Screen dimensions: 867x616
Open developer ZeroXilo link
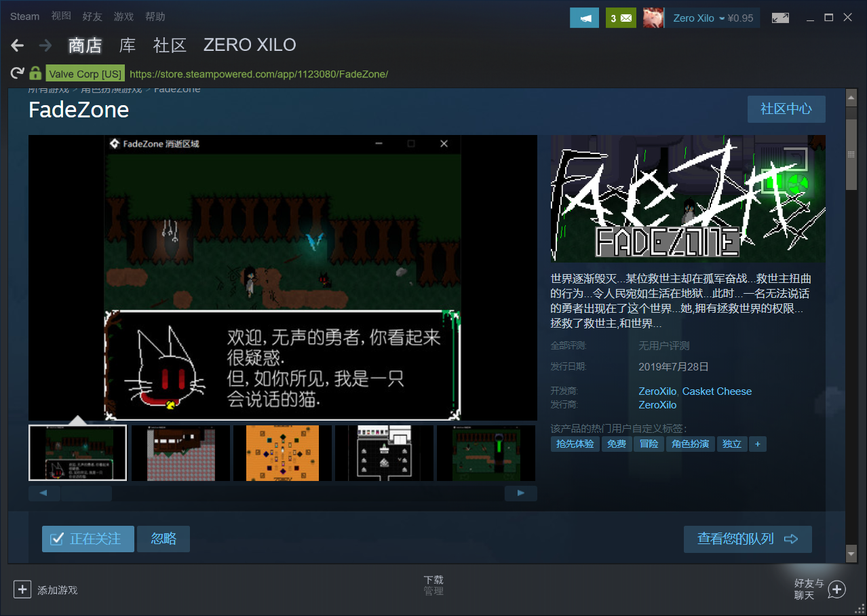(657, 391)
